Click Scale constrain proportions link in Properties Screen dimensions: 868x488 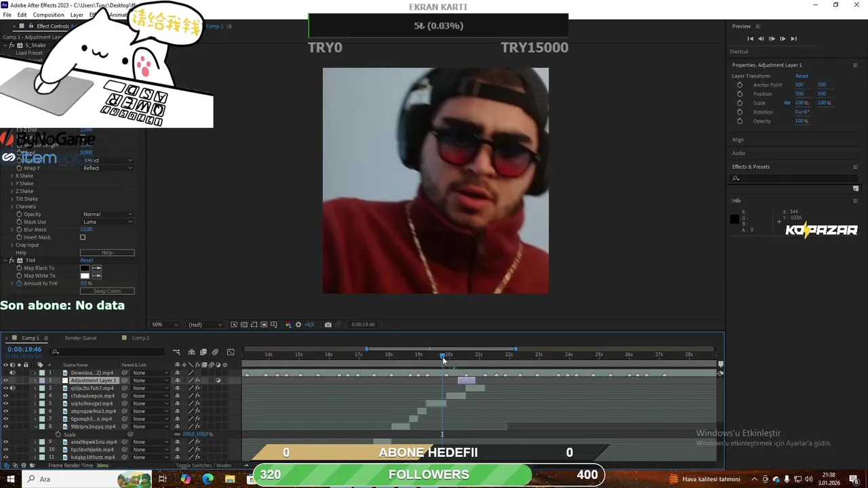[x=787, y=103]
